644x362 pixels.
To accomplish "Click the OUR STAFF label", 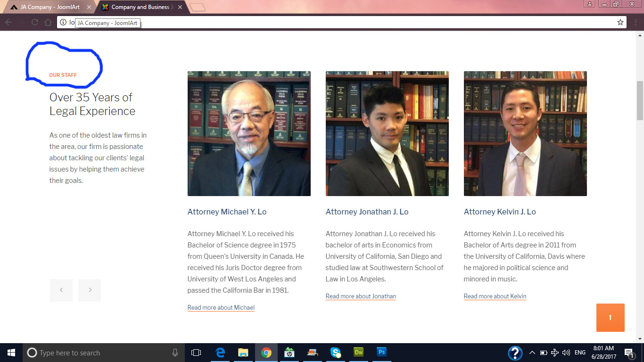I will (x=63, y=75).
